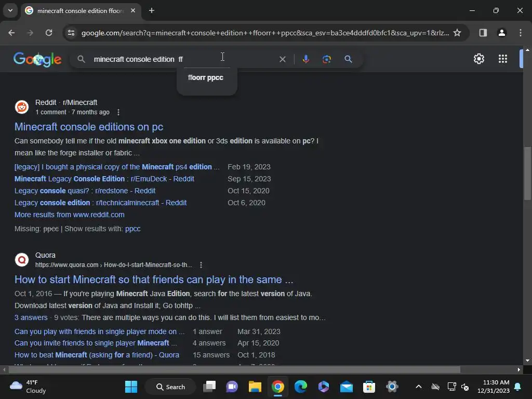Click the Quora favicon icon

(22, 260)
